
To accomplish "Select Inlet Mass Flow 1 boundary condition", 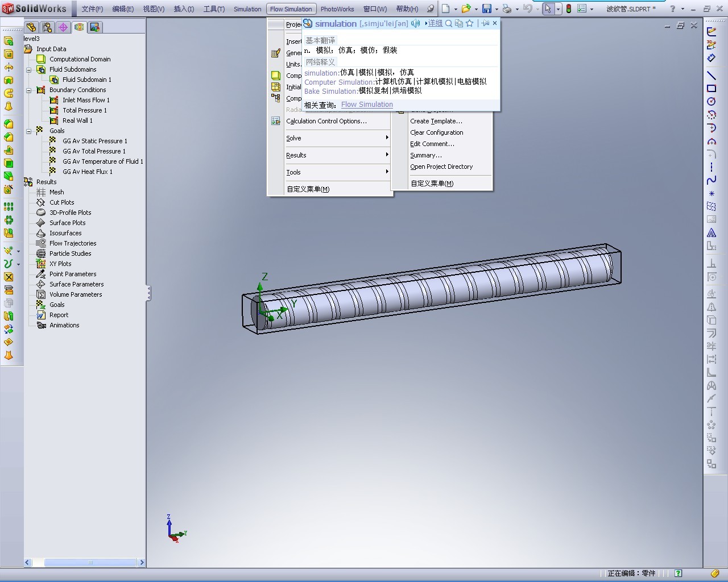I will [x=86, y=100].
